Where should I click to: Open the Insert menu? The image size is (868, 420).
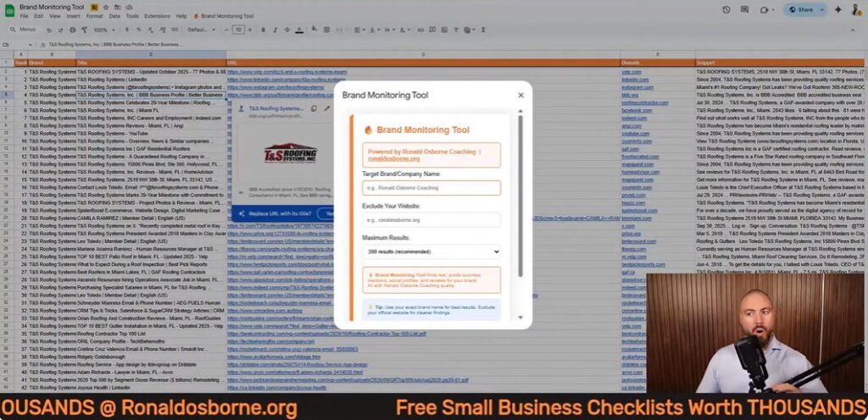73,16
